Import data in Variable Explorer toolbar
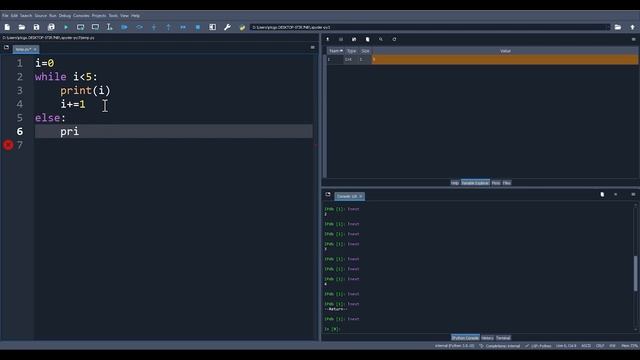 [327, 39]
